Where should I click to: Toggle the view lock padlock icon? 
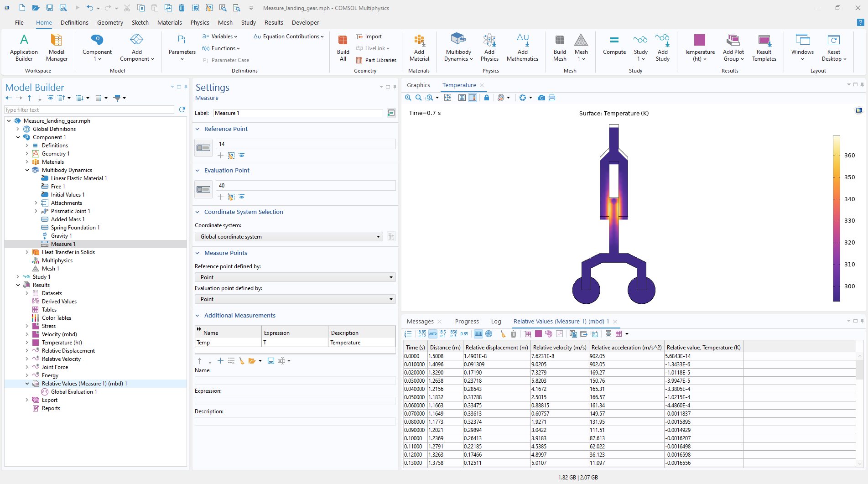[487, 98]
